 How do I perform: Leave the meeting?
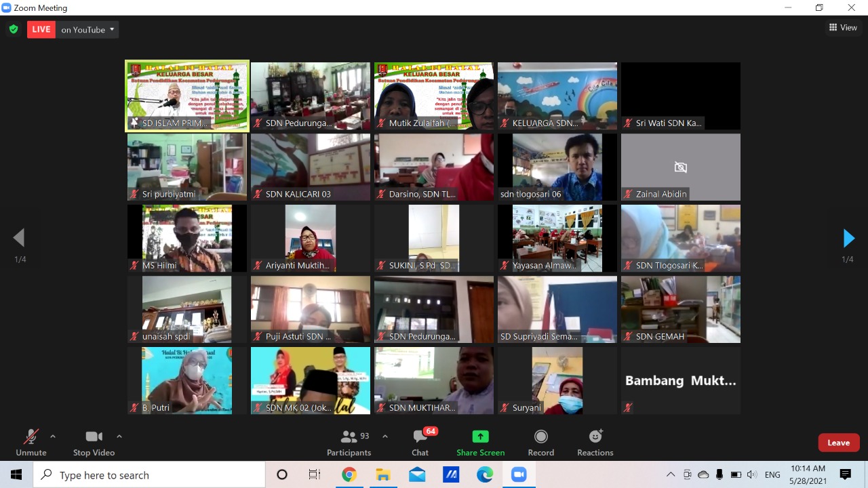839,443
